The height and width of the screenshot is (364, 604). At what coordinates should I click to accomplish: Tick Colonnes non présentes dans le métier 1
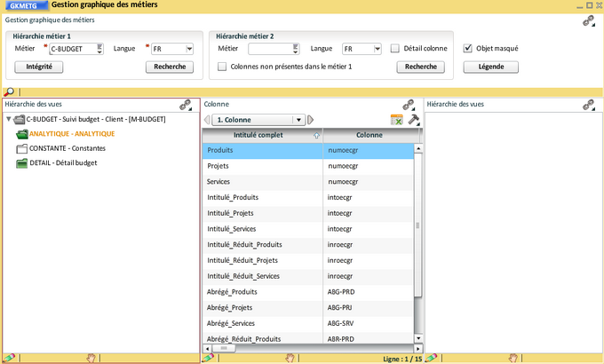[x=222, y=67]
